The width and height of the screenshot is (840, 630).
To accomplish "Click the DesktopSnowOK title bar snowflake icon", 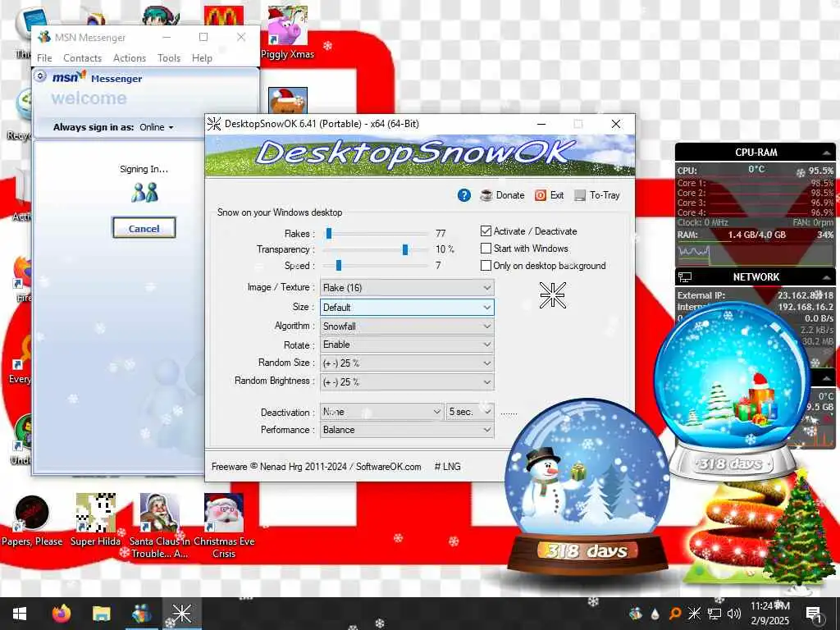I will [214, 124].
